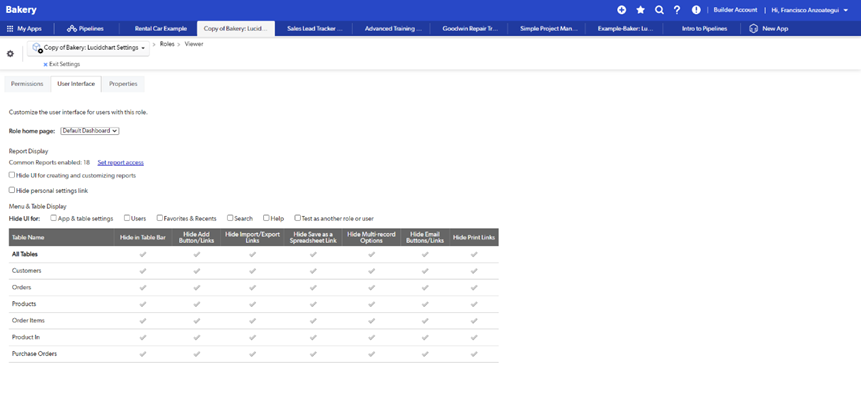
Task: Click the Set report access link
Action: pos(121,163)
